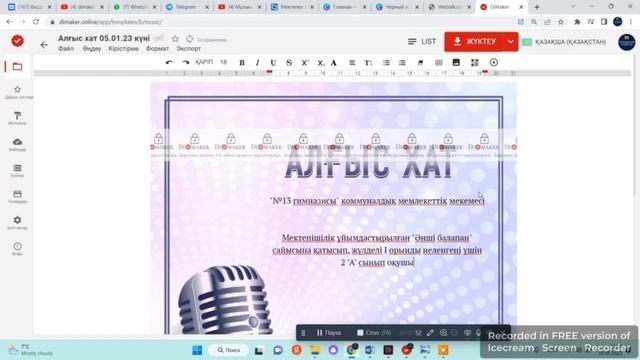Insert a bulleted list
This screenshot has height=360, width=640.
[386, 63]
